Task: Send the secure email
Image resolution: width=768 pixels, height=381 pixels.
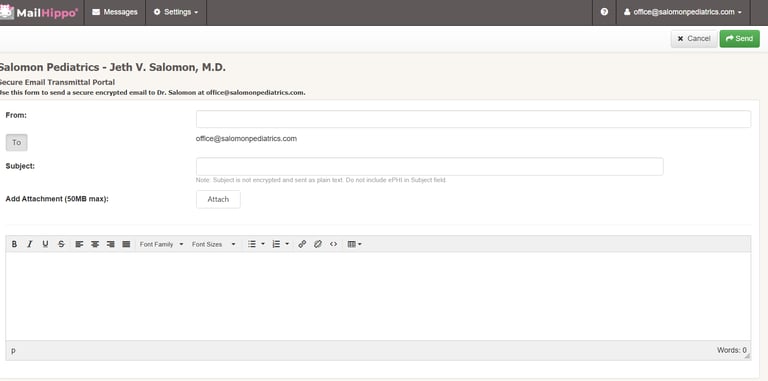Action: coord(740,39)
